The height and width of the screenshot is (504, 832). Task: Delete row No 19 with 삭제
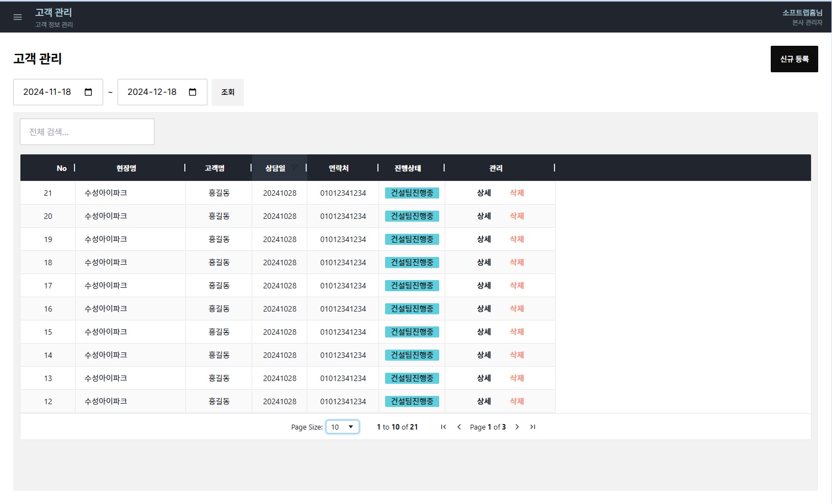click(517, 239)
